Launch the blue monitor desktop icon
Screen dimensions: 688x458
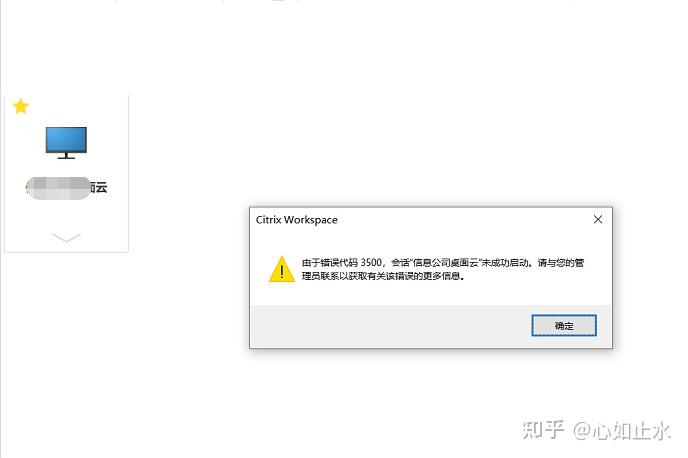(66, 143)
